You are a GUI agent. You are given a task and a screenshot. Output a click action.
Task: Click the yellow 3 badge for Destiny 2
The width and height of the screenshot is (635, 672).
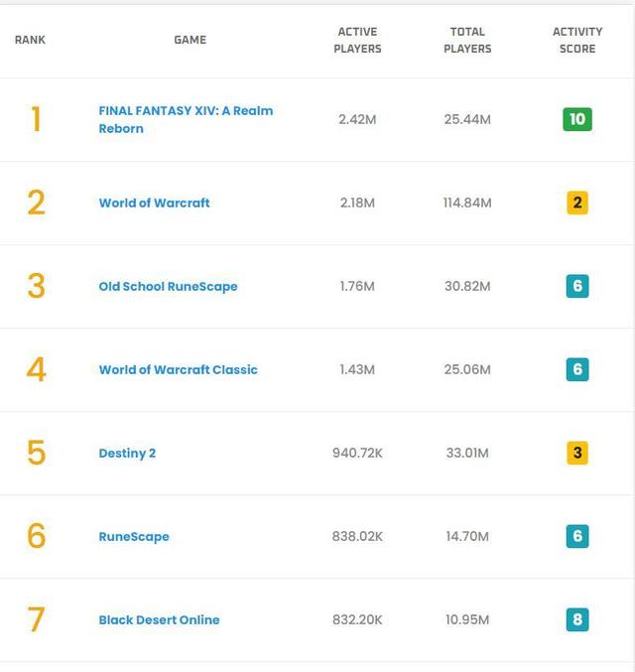577,453
